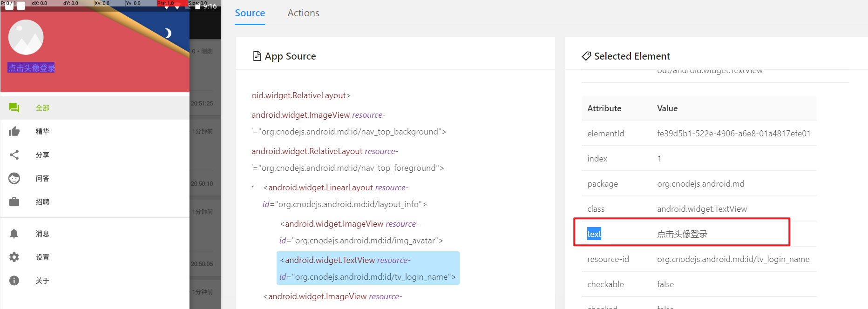
Task: Tap the 全部 chat bubbles icon
Action: coord(14,108)
